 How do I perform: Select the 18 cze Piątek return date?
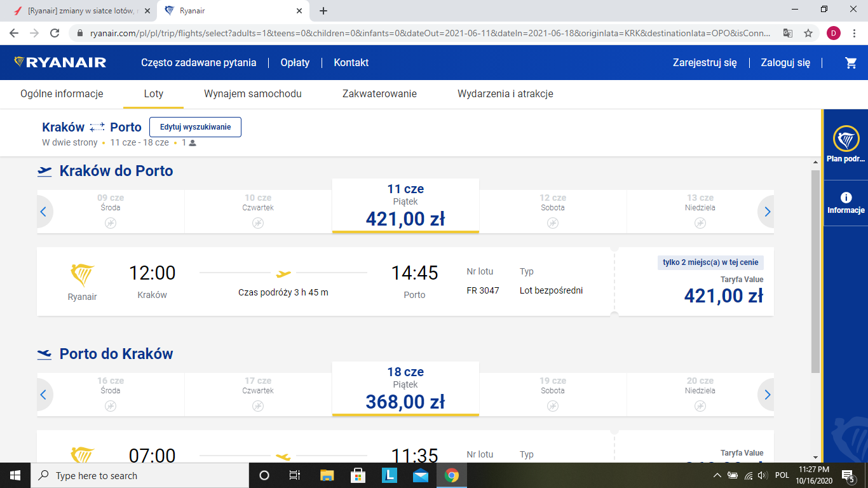pyautogui.click(x=405, y=389)
